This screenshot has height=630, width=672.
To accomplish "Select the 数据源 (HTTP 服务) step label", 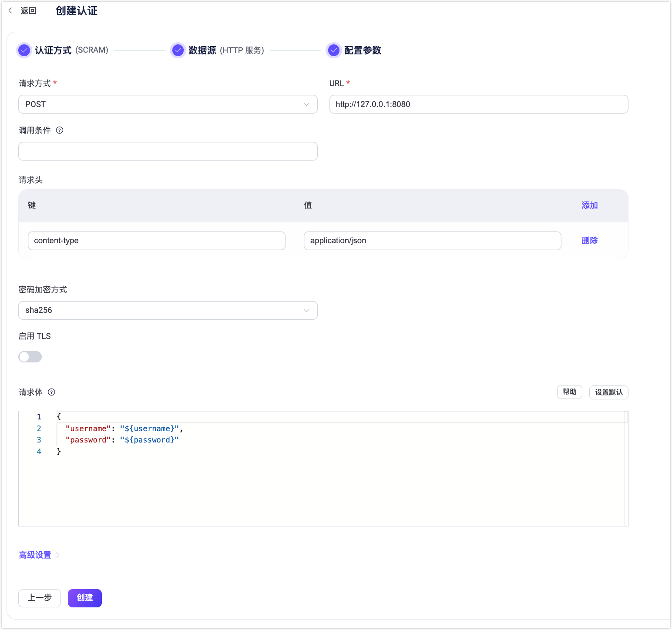I will pos(225,50).
